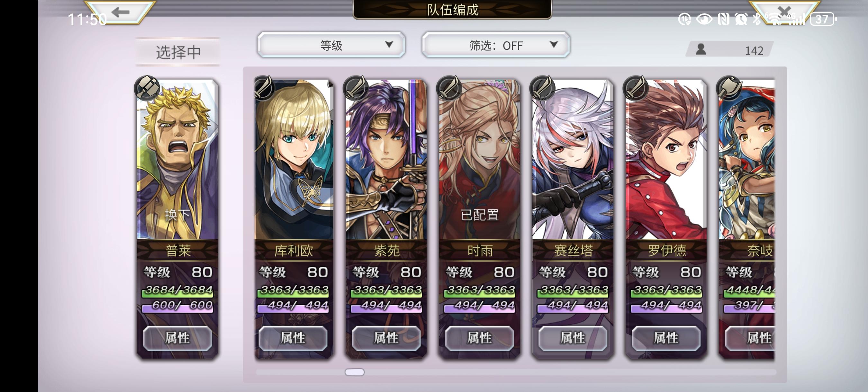Open the 等级 sort dropdown
Viewport: 868px width, 392px height.
point(331,45)
